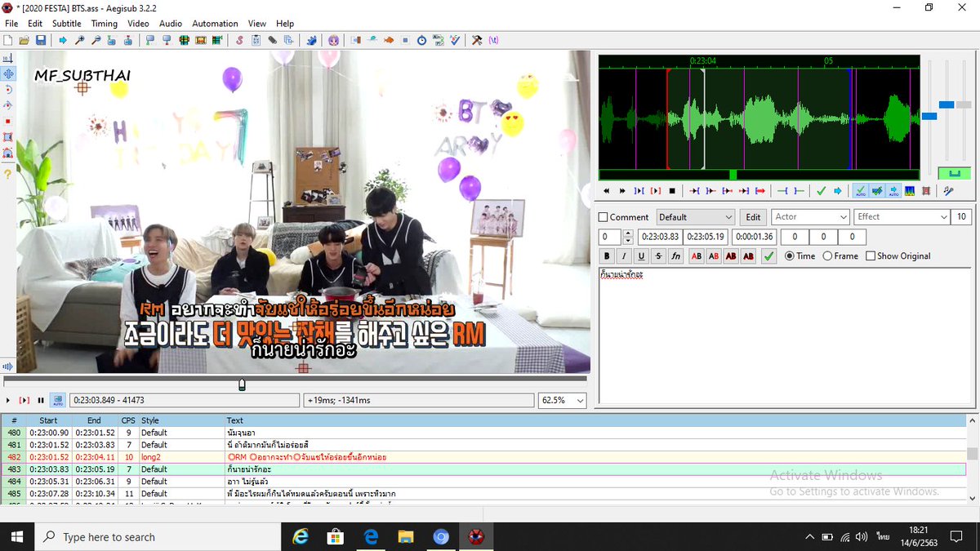Select subtitle row 485

pyautogui.click(x=483, y=494)
